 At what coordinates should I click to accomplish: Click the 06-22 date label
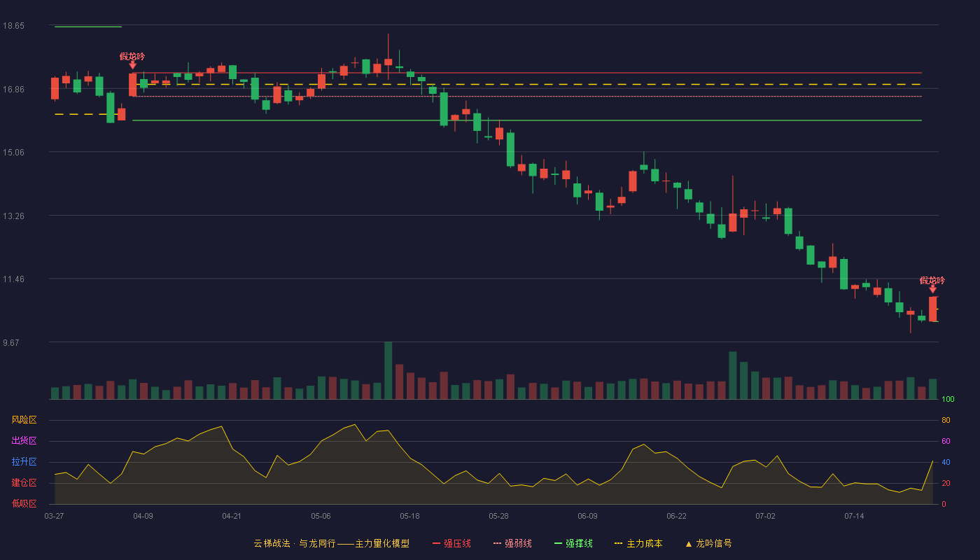[x=676, y=516]
